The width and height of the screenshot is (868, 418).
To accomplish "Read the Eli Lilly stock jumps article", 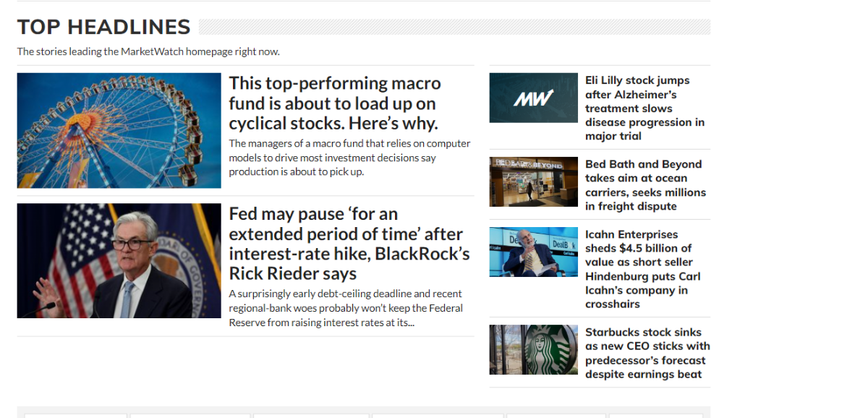I will (x=644, y=108).
